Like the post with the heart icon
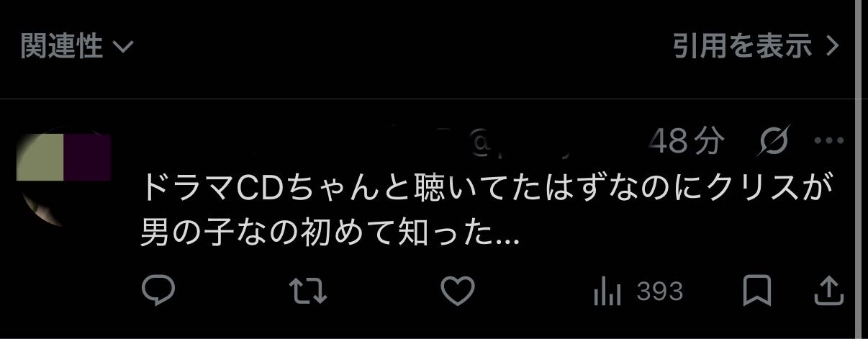The image size is (868, 339). [x=457, y=291]
